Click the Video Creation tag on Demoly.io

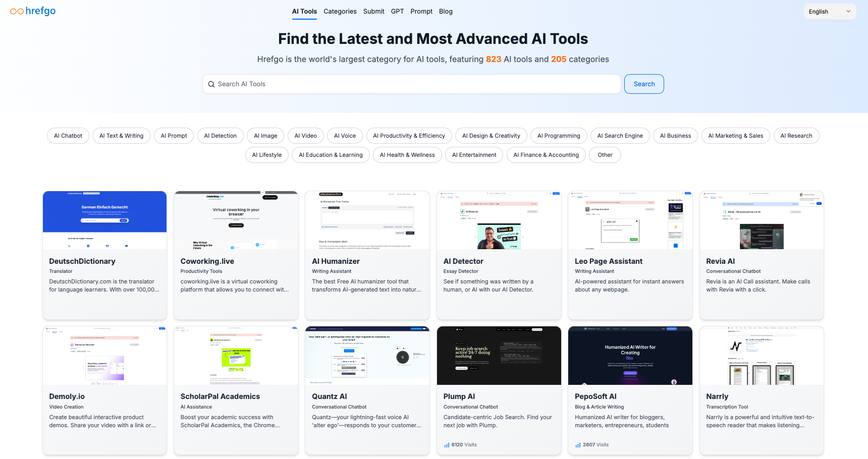click(x=66, y=407)
